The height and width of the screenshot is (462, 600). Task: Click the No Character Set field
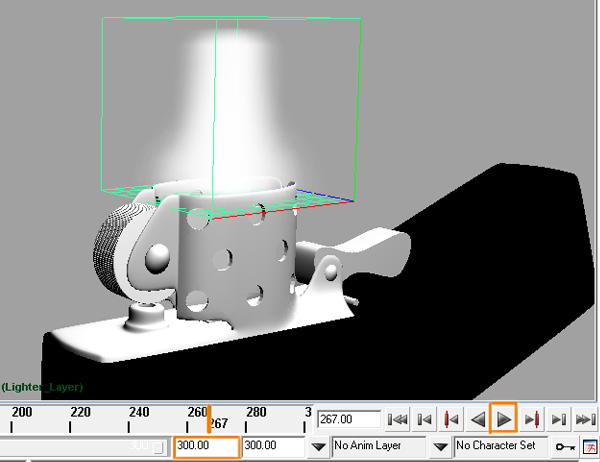click(501, 446)
